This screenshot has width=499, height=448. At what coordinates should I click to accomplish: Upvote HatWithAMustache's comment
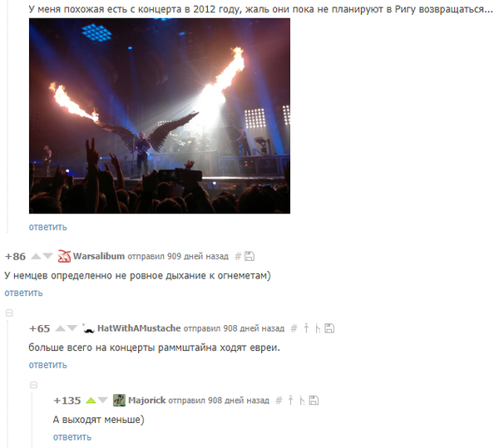(60, 328)
